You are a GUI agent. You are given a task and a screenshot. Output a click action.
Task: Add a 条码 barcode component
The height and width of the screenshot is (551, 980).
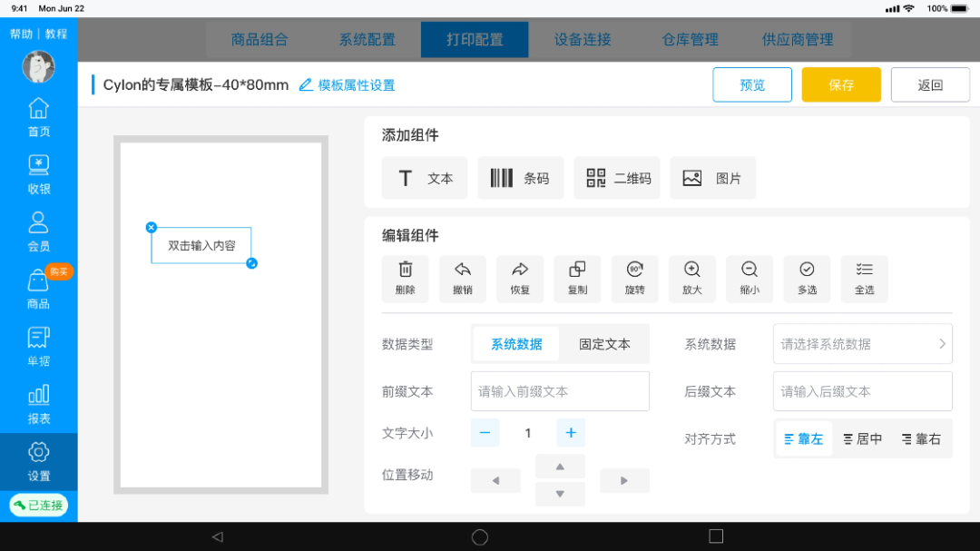[x=521, y=178]
